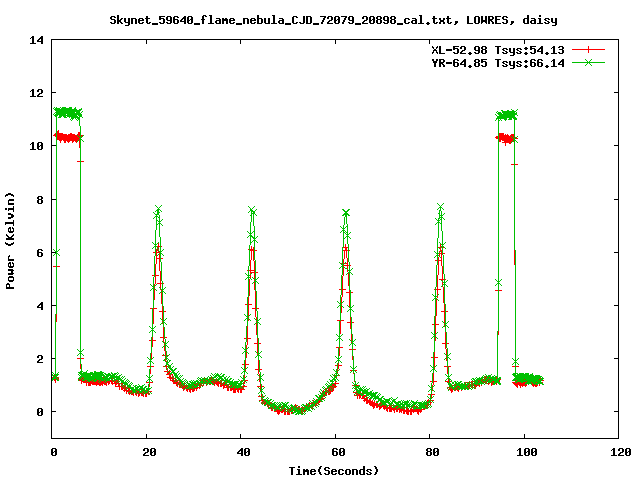Viewport: 640px width, 480px height.
Task: Click the x-axis tick label 40
Action: point(243,452)
